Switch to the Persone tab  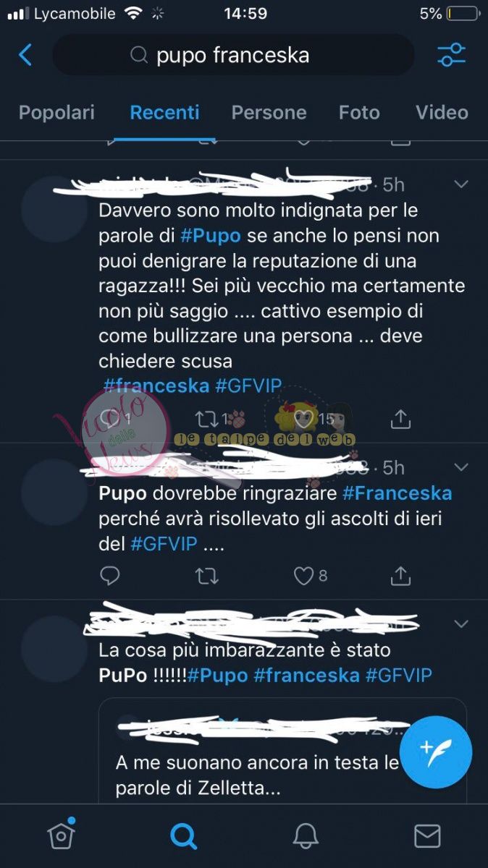269,113
